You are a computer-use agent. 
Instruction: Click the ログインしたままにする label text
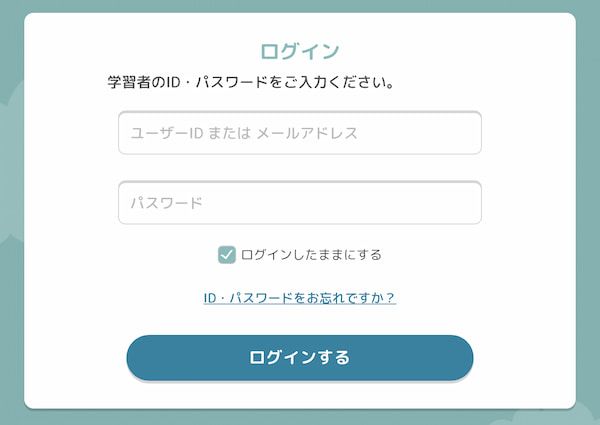coord(311,255)
